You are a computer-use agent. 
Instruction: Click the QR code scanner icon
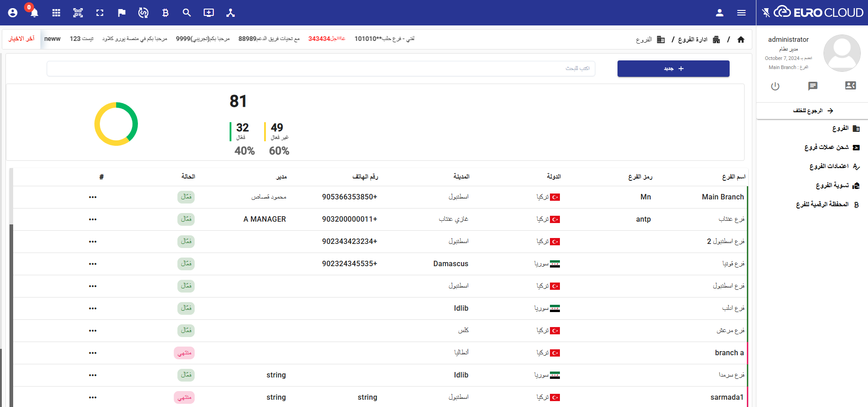point(78,13)
